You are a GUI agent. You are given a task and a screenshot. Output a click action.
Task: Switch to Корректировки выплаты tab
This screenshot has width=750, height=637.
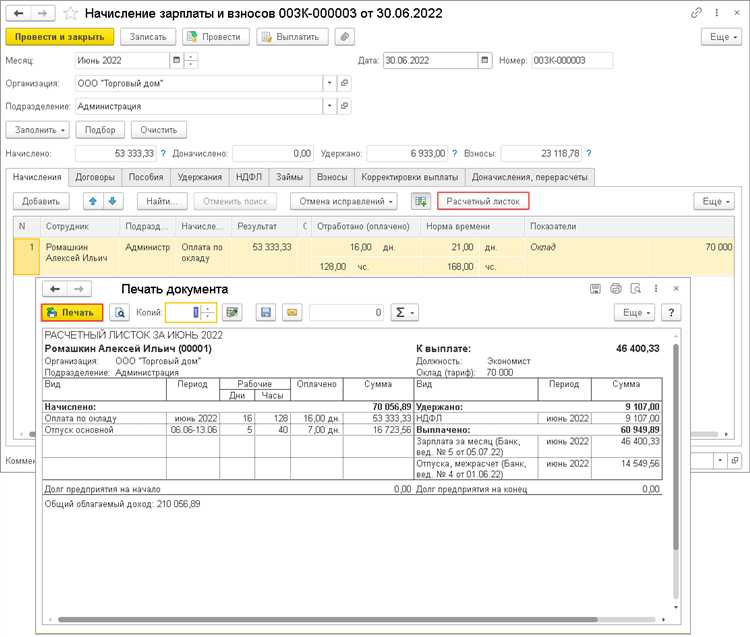pos(409,177)
